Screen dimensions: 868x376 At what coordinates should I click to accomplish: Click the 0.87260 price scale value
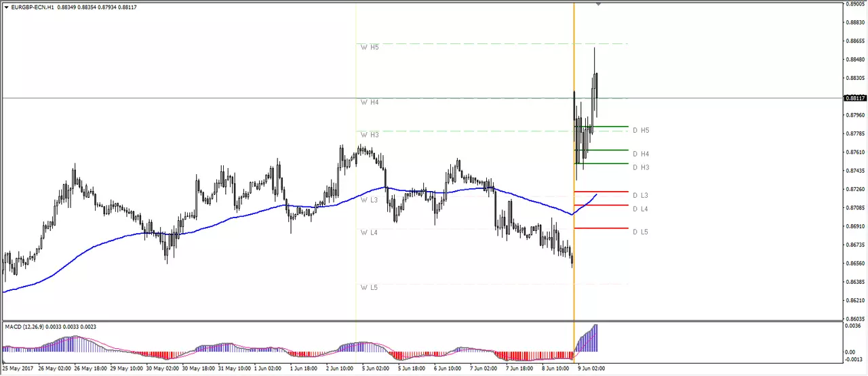coord(856,189)
